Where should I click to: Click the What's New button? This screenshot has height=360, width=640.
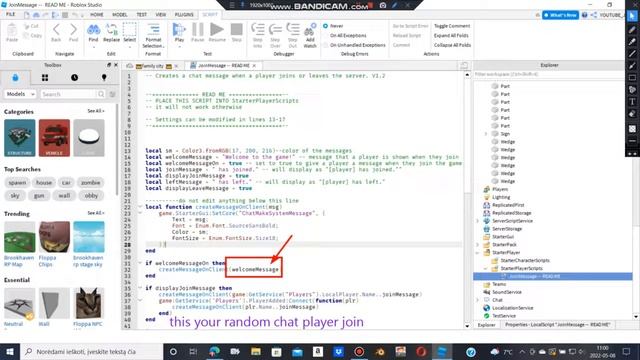click(560, 15)
